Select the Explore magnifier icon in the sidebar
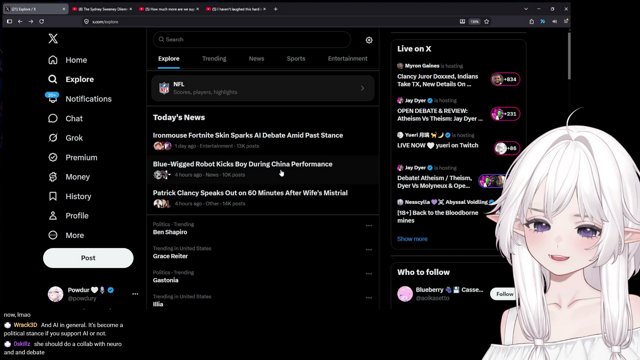 (x=53, y=79)
